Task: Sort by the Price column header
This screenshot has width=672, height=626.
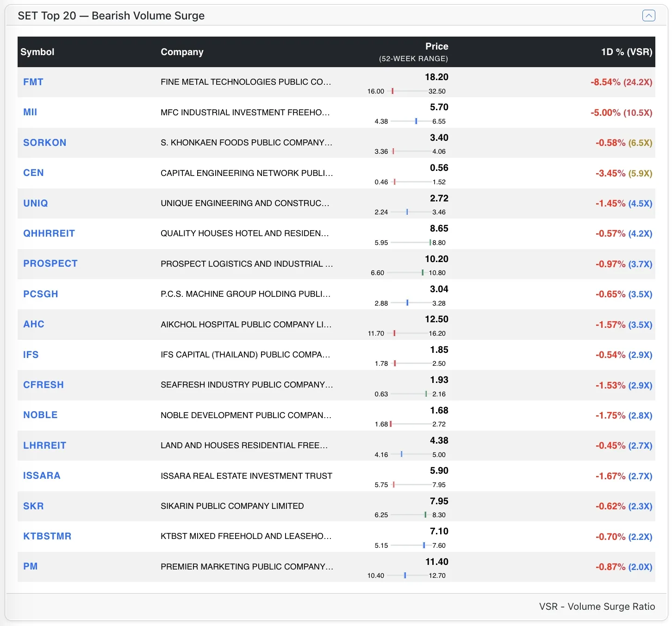Action: point(437,46)
